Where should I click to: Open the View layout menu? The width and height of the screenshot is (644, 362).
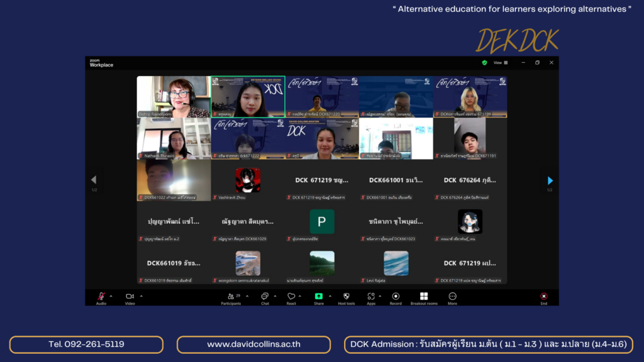[499, 63]
